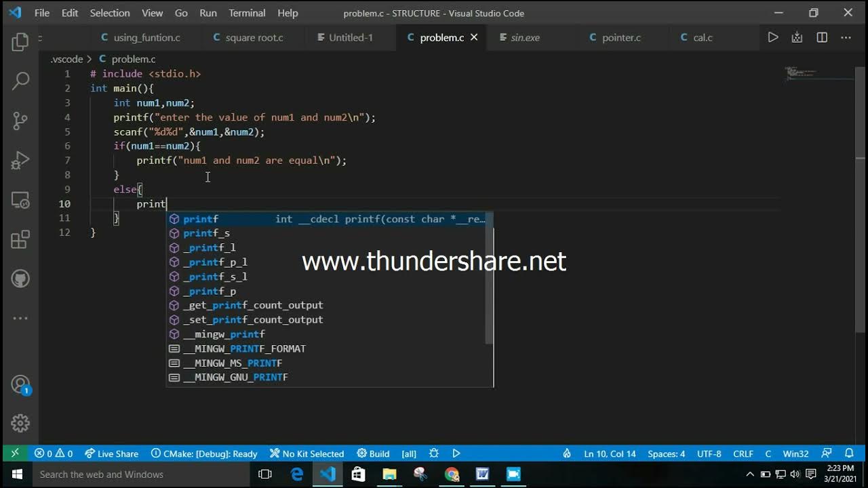Select __mingw_printf suggestion
The height and width of the screenshot is (488, 868).
click(326, 334)
